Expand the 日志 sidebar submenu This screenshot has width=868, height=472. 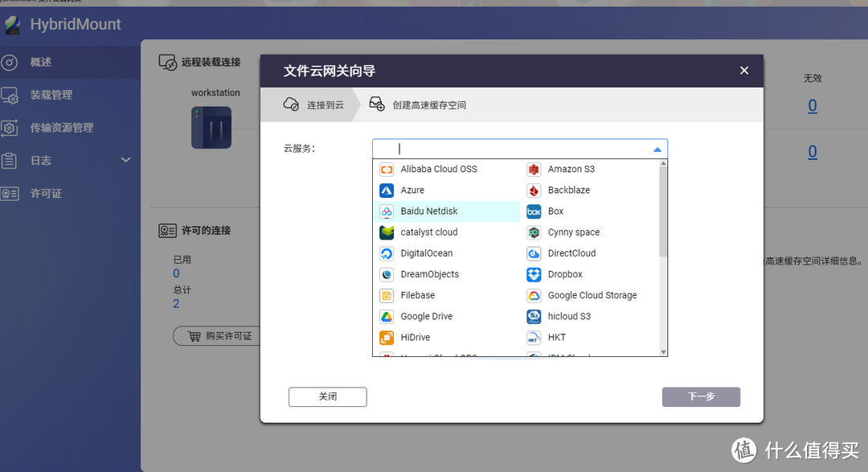125,159
